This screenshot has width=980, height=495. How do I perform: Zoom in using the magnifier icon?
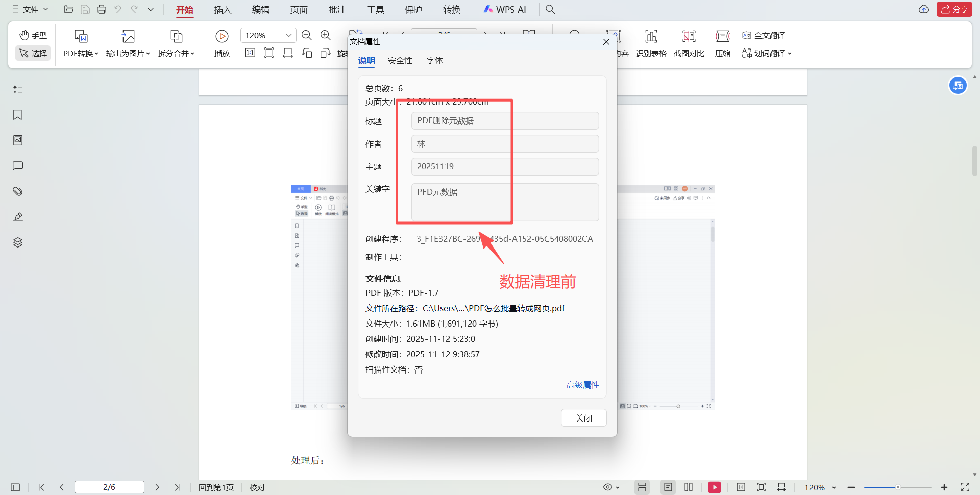326,35
